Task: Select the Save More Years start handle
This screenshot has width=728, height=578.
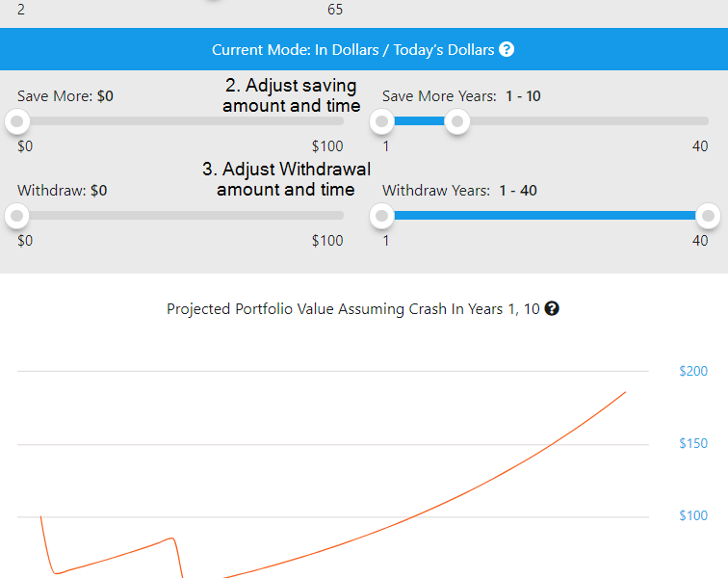Action: coord(382,121)
